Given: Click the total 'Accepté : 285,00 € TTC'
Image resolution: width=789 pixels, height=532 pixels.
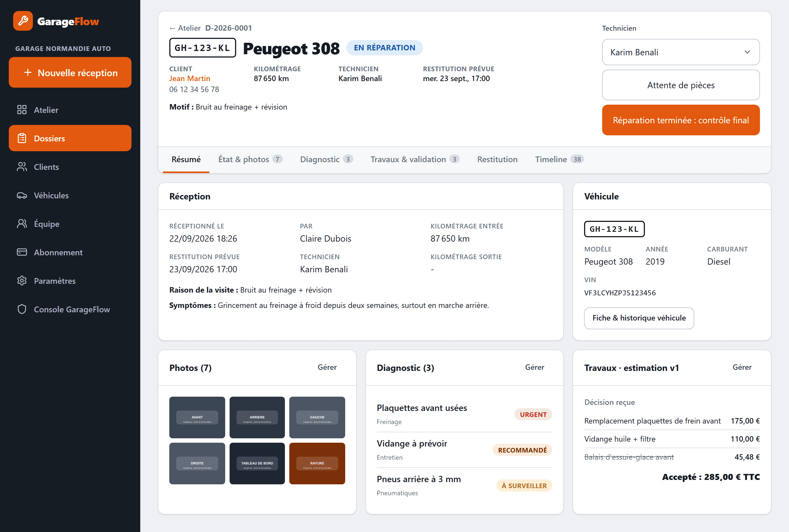Looking at the screenshot, I should coord(711,477).
